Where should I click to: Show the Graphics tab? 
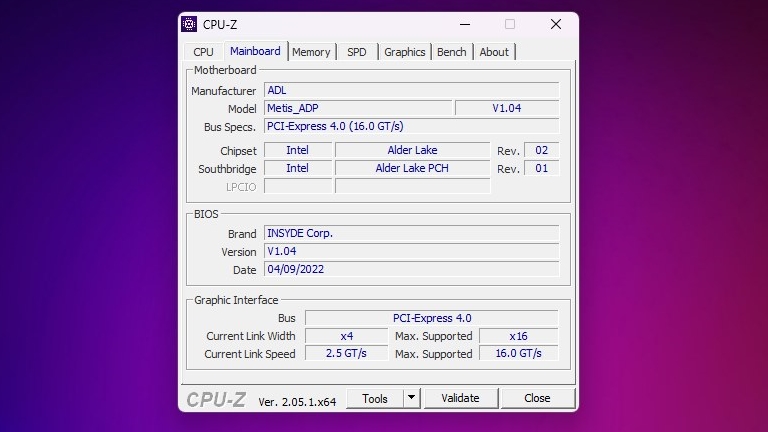(x=404, y=52)
